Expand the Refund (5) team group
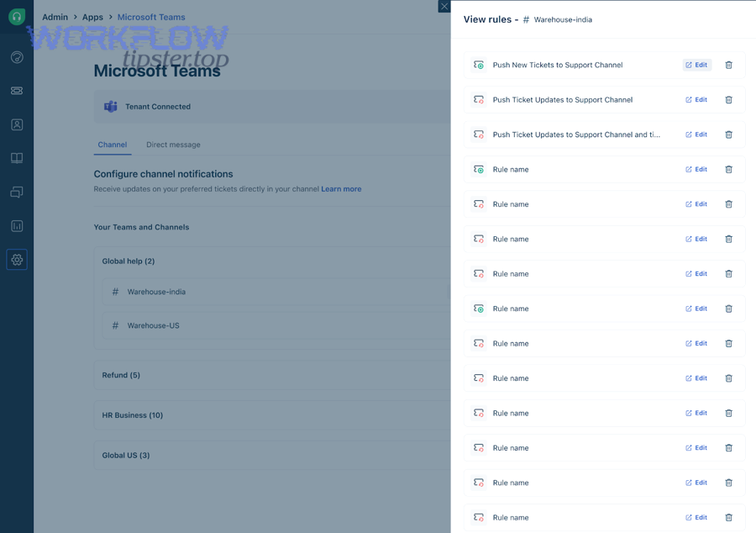The height and width of the screenshot is (533, 756). click(121, 375)
